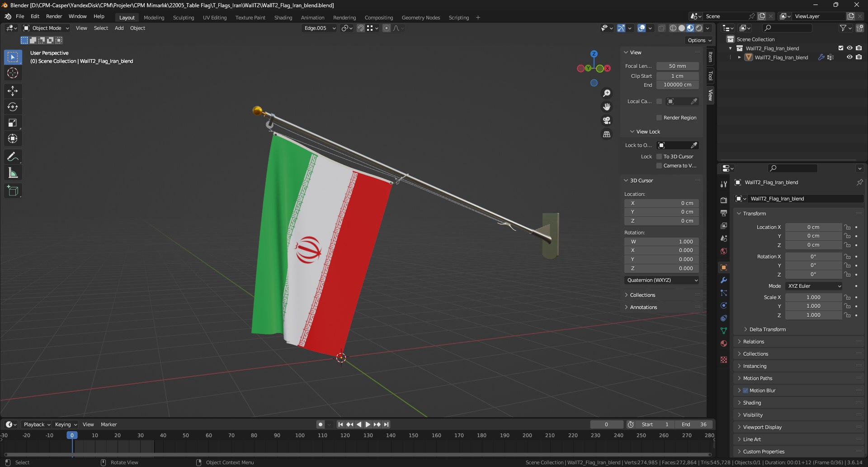Switch to the Sculpting workspace tab
Screen dimensions: 868x467
pyautogui.click(x=184, y=18)
